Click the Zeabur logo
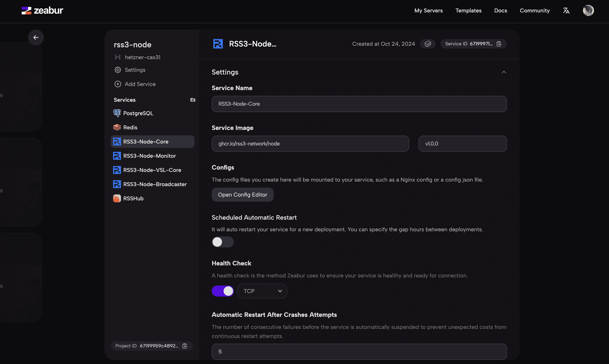 click(42, 10)
